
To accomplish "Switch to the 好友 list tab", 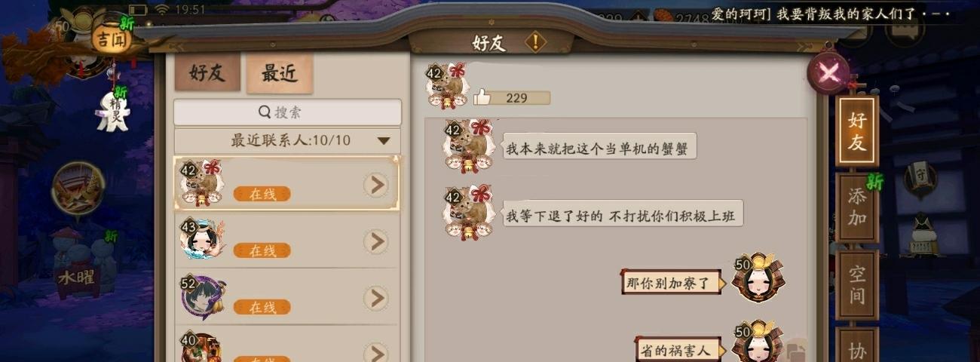I will click(207, 72).
